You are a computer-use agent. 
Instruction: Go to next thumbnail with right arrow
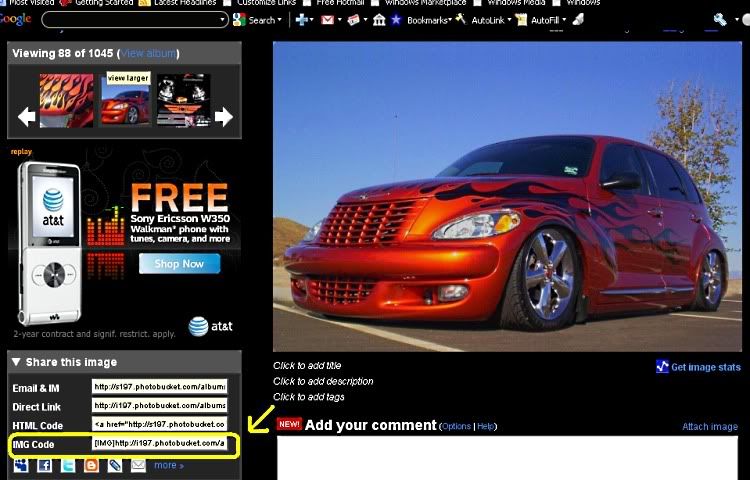point(223,116)
